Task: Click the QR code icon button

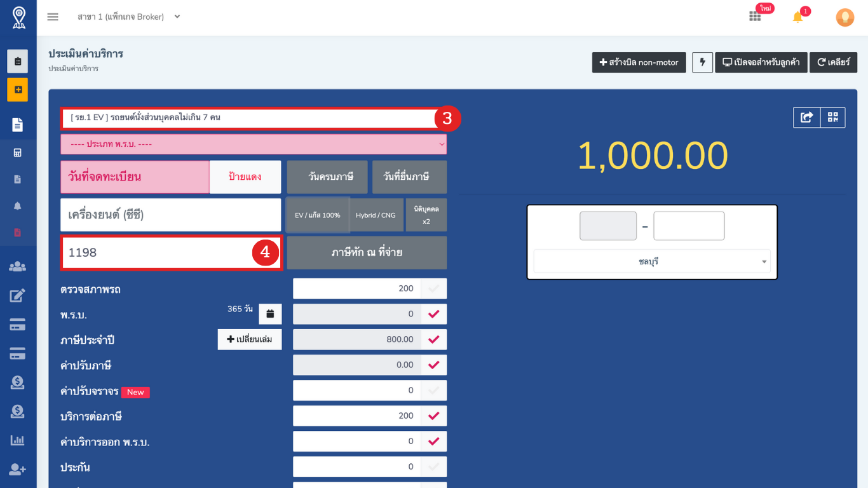Action: [x=833, y=118]
